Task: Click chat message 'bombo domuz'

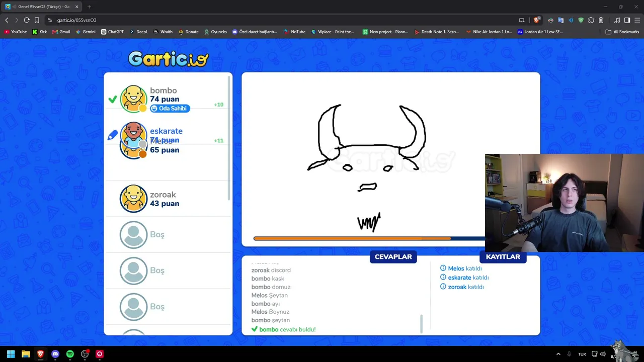Action: [271, 287]
